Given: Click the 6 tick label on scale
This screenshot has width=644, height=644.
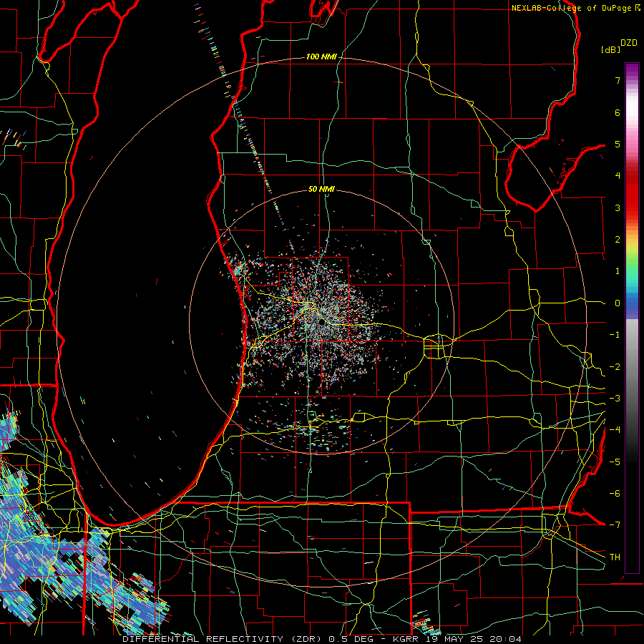Looking at the screenshot, I should pos(618,112).
